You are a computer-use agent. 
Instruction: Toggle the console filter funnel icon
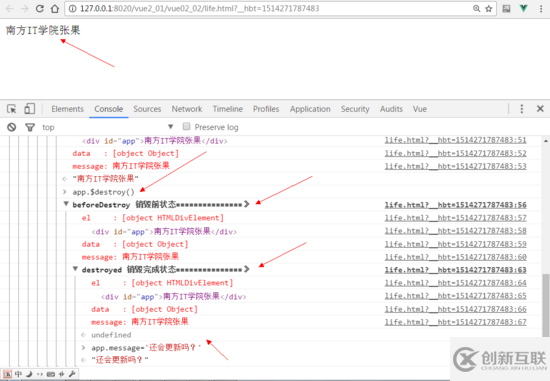[30, 127]
